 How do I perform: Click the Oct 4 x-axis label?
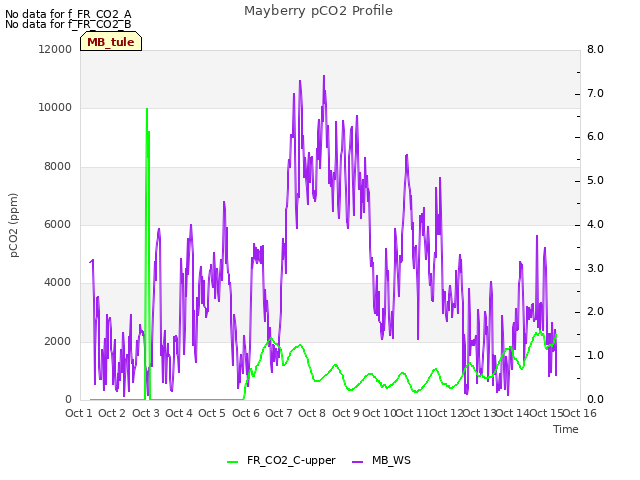tap(179, 413)
